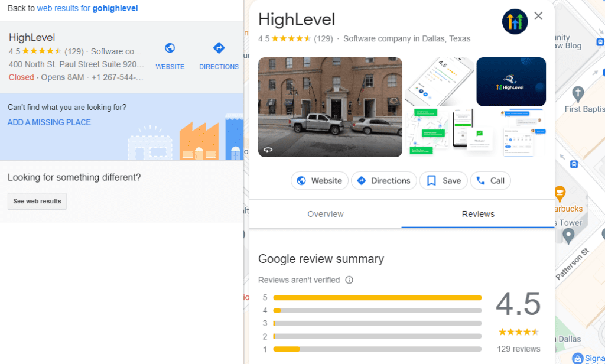605x364 pixels.
Task: Open the HighLevel listing title on left
Action: pyautogui.click(x=32, y=37)
